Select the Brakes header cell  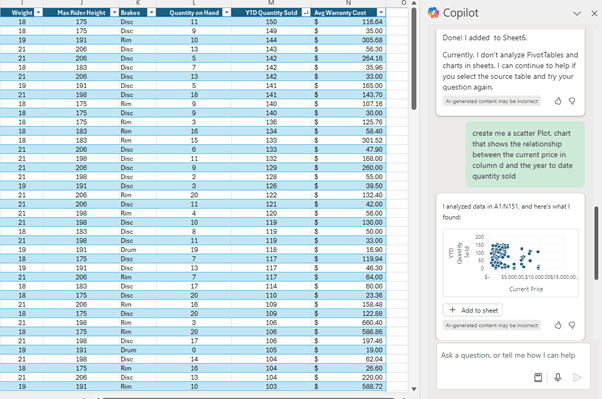[137, 13]
